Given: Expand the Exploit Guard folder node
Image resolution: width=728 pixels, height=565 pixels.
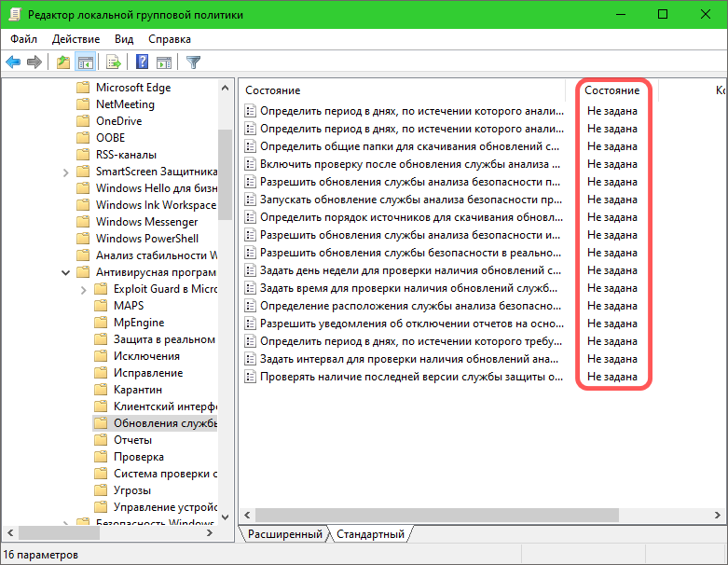Looking at the screenshot, I should tap(83, 289).
